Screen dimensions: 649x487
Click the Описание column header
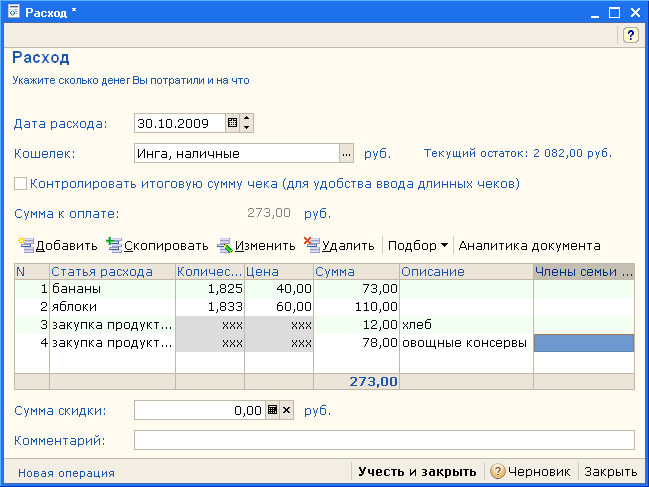point(466,271)
